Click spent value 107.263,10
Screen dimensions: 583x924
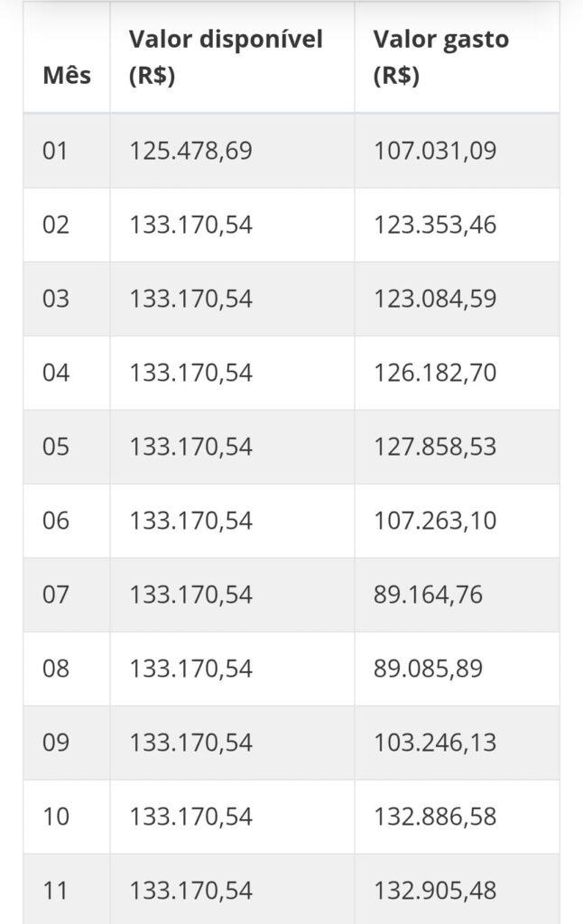[x=435, y=521]
